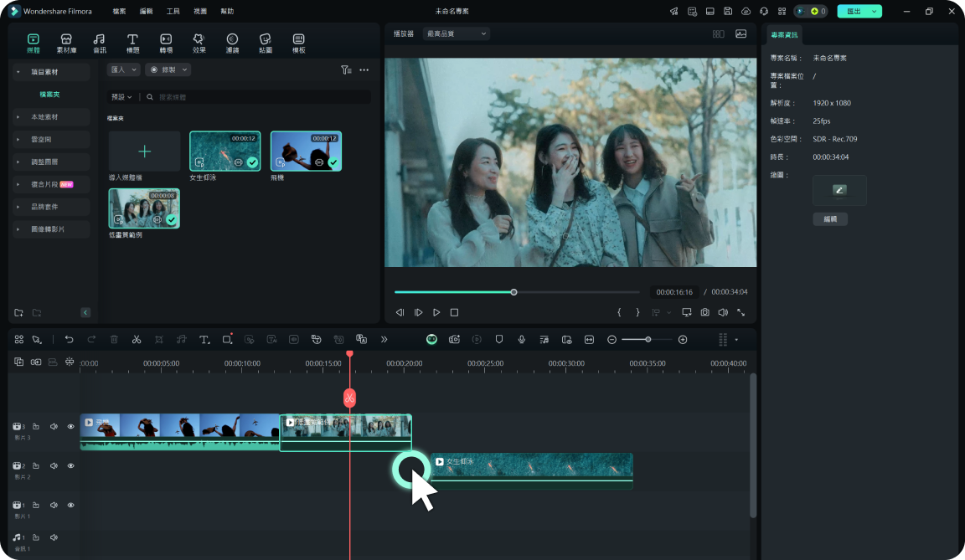Viewport: 965px width, 560px height.
Task: Toggle visibility eye for 影片 1 track
Action: point(70,506)
